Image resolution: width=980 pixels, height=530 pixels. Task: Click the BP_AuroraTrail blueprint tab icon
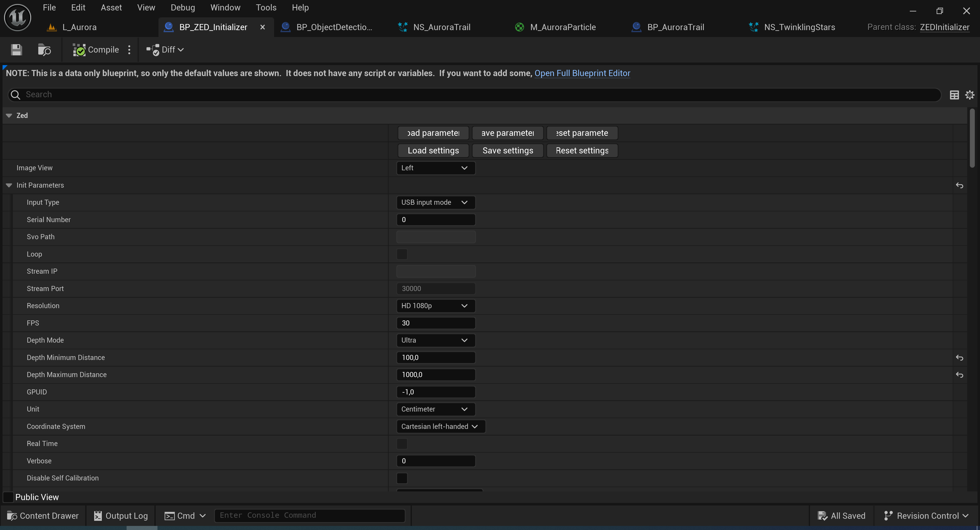[x=636, y=27]
